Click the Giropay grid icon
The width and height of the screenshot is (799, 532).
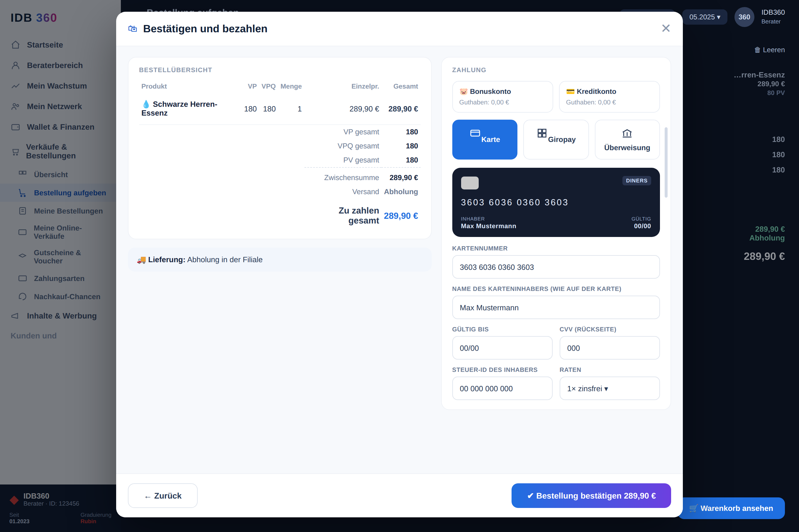click(x=542, y=133)
